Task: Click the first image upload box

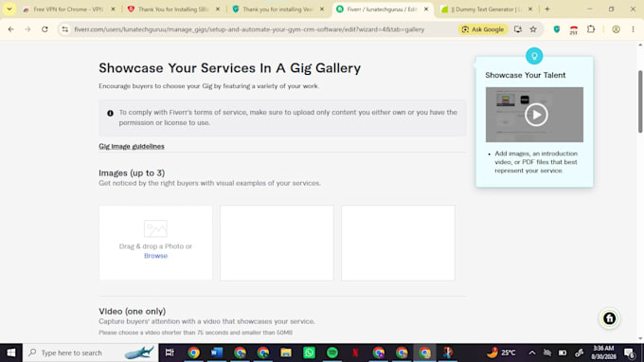Action: coord(155,243)
